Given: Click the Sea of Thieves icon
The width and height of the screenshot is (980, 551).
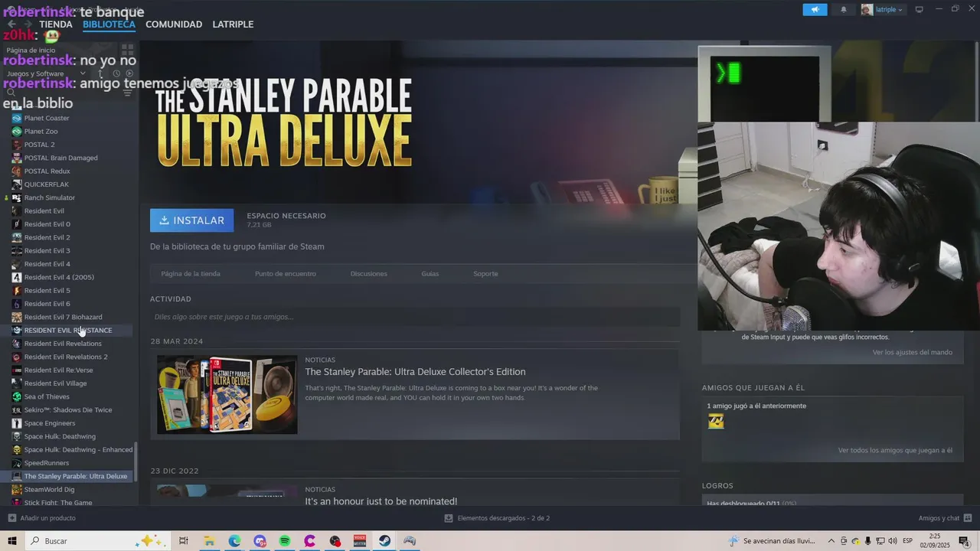Looking at the screenshot, I should click(17, 396).
